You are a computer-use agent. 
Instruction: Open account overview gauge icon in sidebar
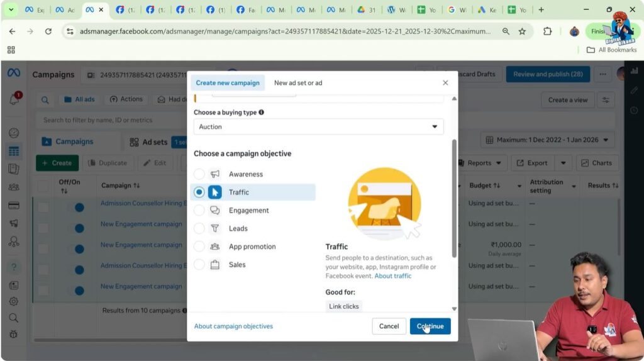(14, 133)
